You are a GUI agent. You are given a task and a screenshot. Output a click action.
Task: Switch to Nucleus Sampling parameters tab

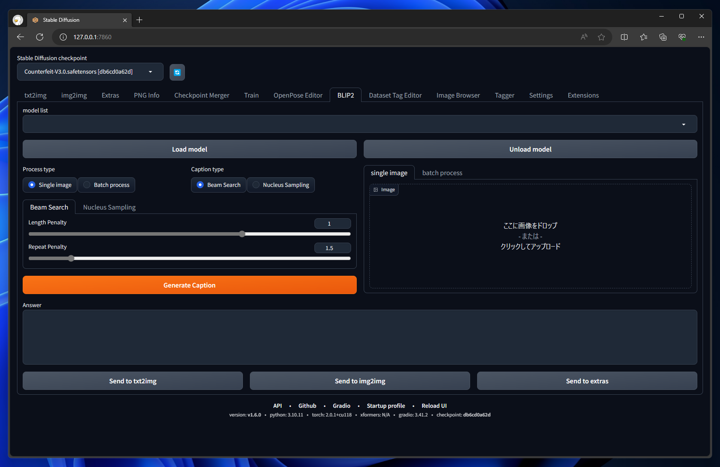click(x=109, y=208)
